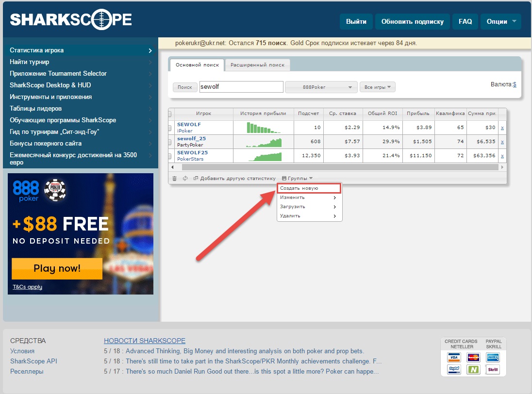Click Добавить другую статистику link
The width and height of the screenshot is (532, 394).
(x=234, y=179)
